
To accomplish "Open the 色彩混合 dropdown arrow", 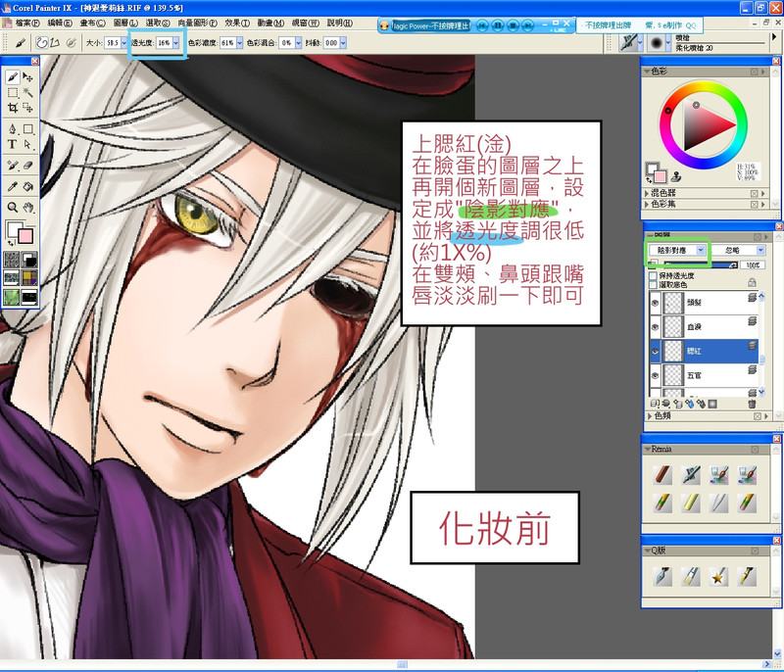I will coord(299,43).
